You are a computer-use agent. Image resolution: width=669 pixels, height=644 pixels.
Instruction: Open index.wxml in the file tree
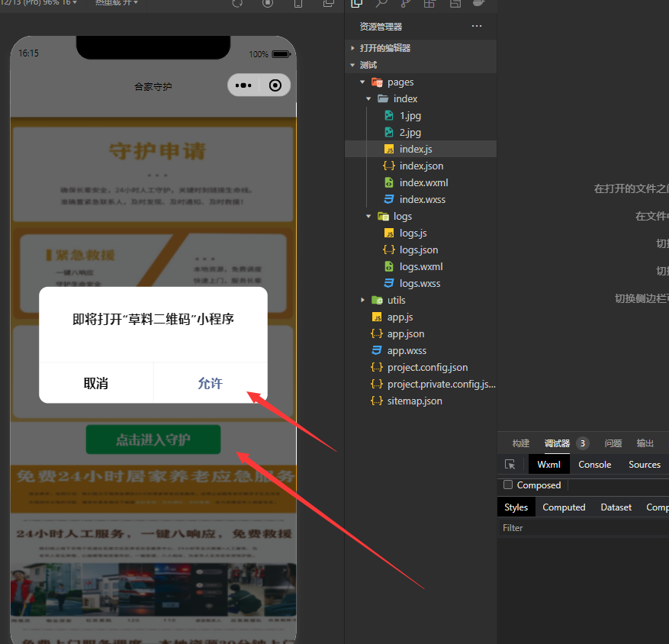tap(423, 183)
